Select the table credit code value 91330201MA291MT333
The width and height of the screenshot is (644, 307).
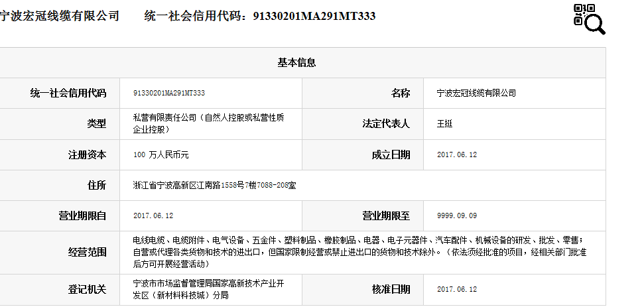click(169, 93)
